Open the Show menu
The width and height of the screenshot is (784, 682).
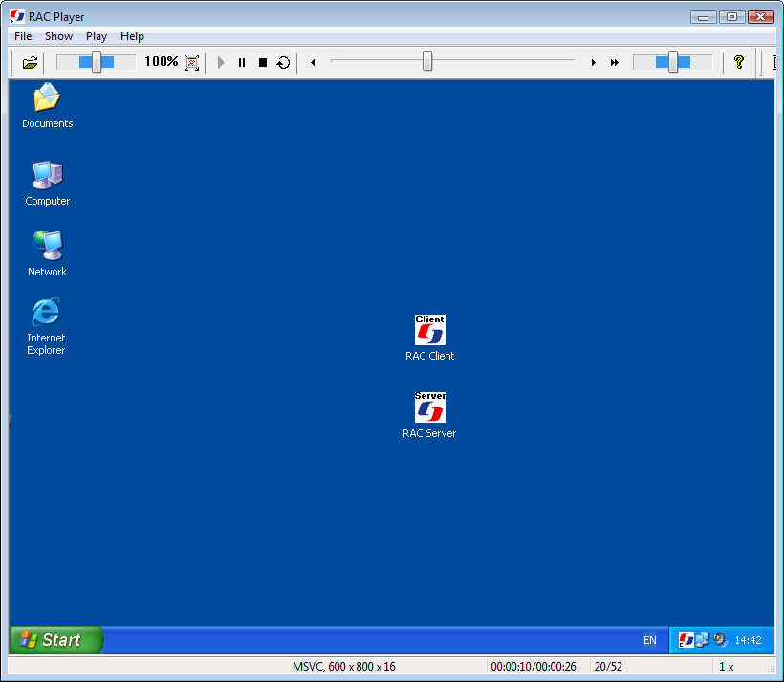point(58,36)
